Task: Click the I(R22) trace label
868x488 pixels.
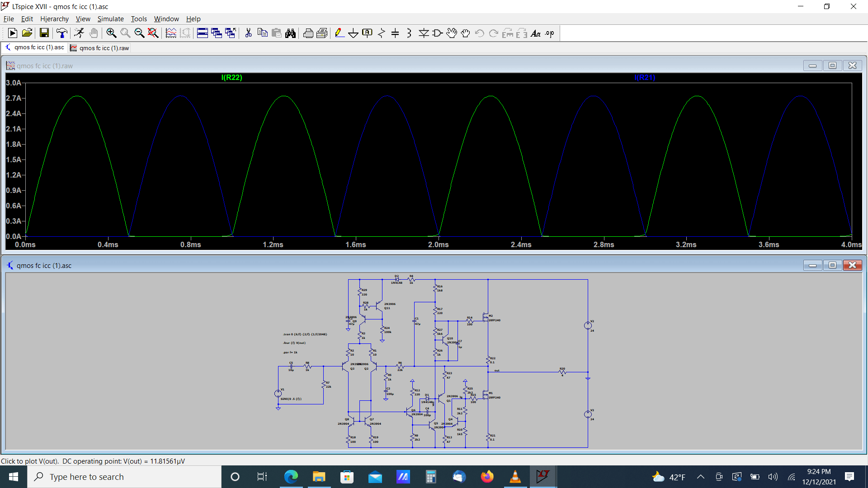Action: [231, 77]
